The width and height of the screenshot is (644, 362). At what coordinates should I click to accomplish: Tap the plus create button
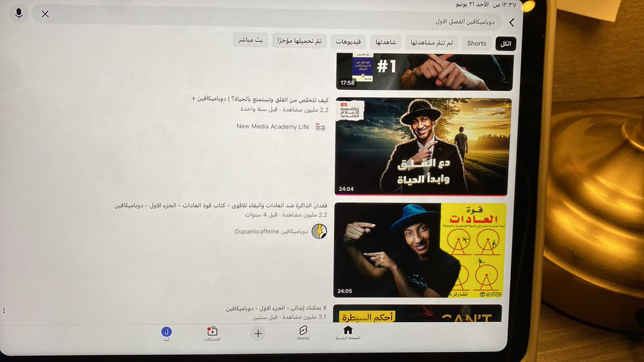[258, 334]
